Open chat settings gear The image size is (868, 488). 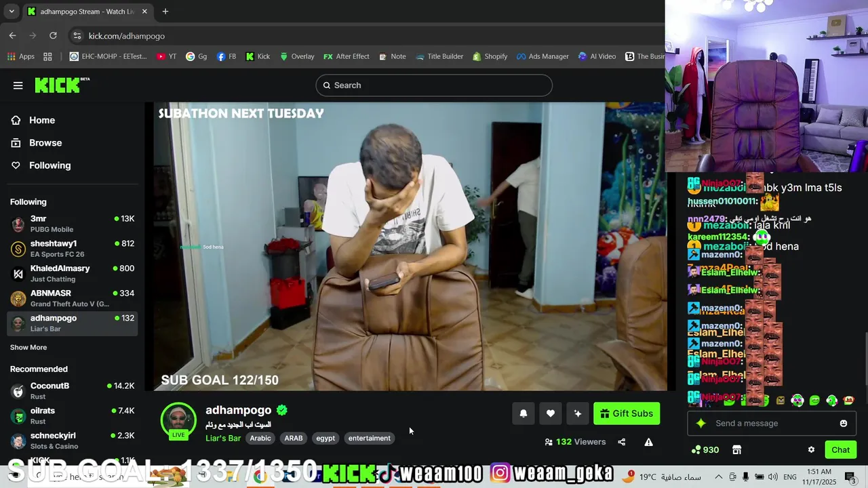pos(811,449)
